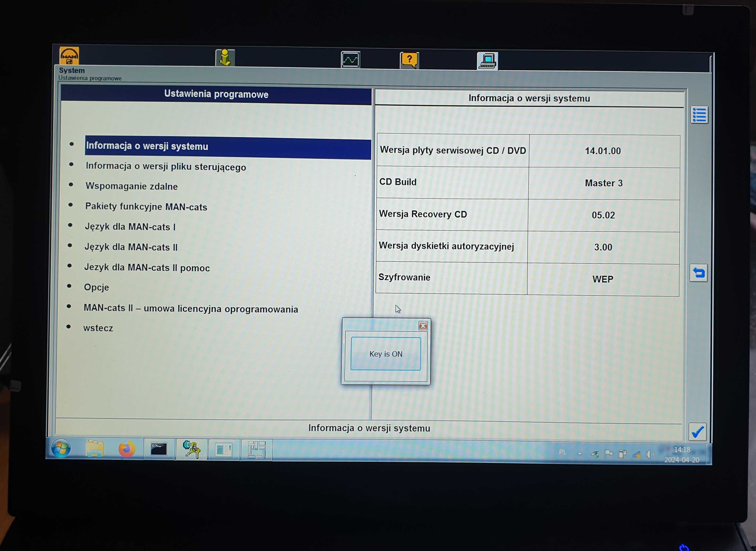This screenshot has height=551, width=756.
Task: Click the WEP encryption value
Action: click(x=603, y=279)
